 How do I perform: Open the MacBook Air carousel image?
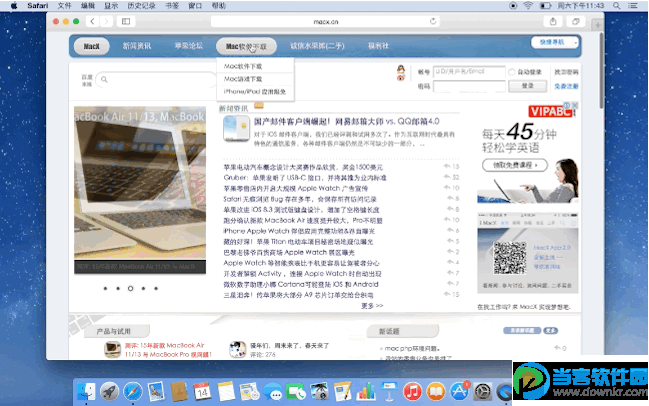tap(140, 183)
